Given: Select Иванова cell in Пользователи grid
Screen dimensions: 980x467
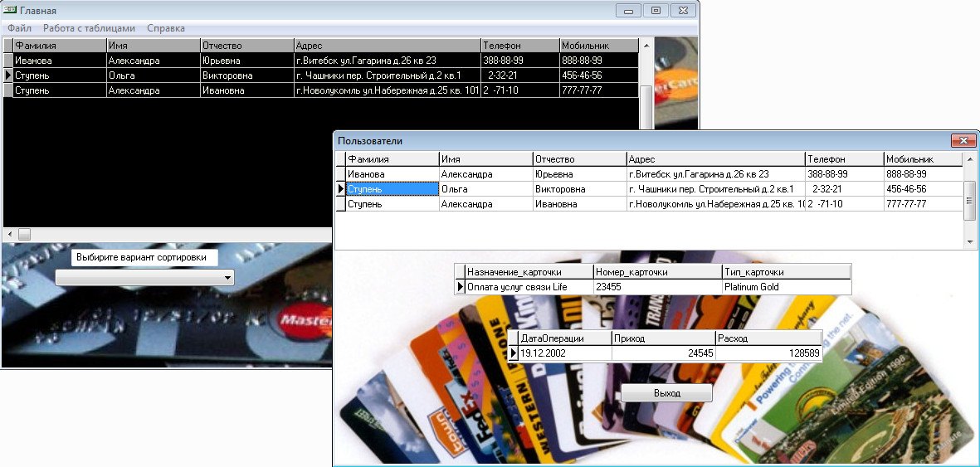Looking at the screenshot, I should point(392,174).
